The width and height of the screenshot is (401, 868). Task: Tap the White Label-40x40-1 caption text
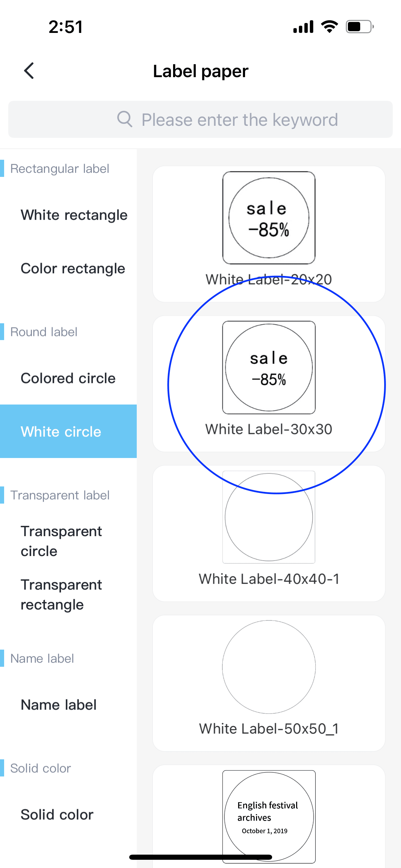(x=269, y=579)
